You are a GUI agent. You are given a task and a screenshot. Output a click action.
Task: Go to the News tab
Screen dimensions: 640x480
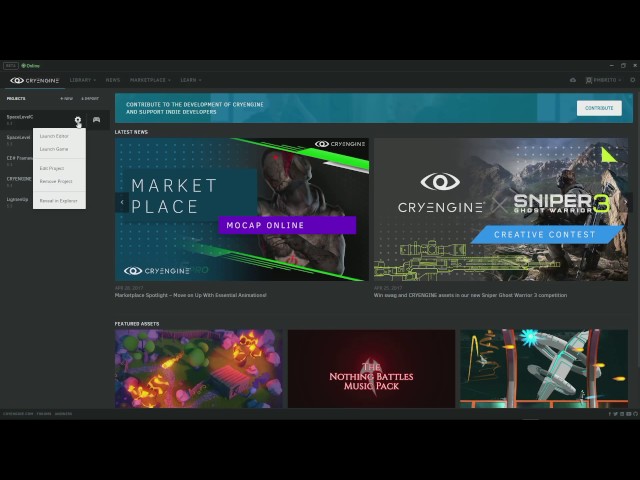tap(113, 80)
